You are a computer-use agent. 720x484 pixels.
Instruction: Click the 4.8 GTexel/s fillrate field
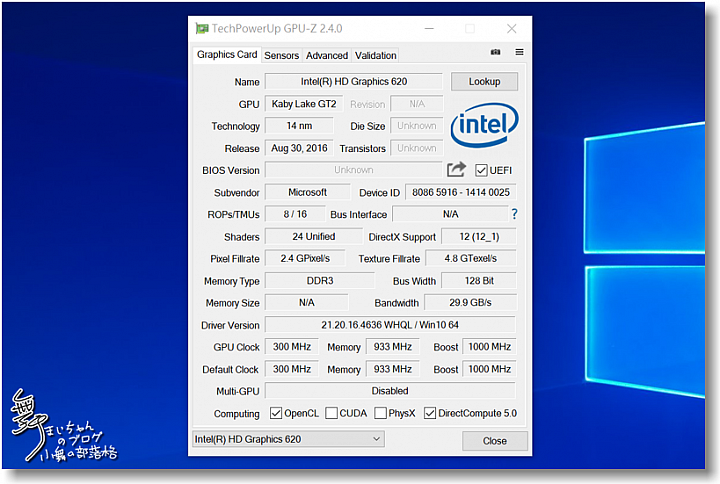coord(471,259)
